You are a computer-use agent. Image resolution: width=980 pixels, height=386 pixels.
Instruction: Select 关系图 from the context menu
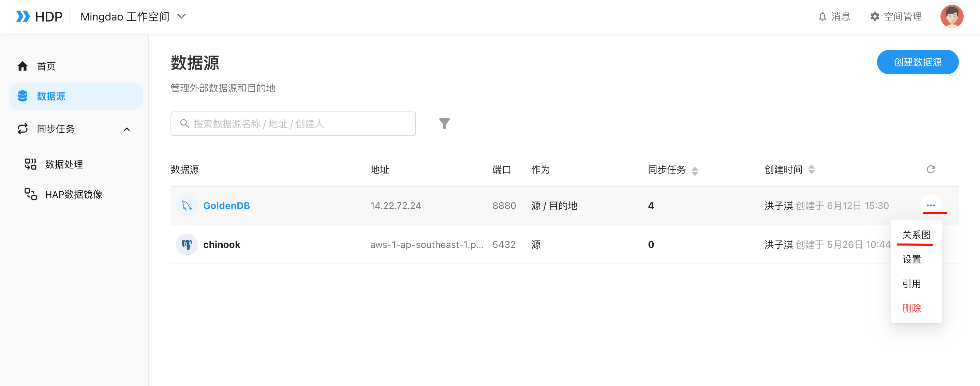click(916, 235)
